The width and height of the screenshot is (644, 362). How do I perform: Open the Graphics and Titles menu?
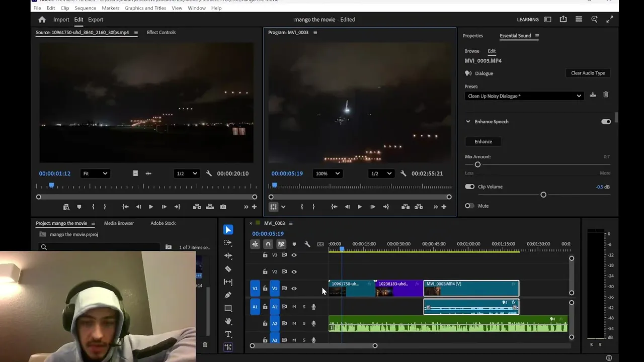145,8
